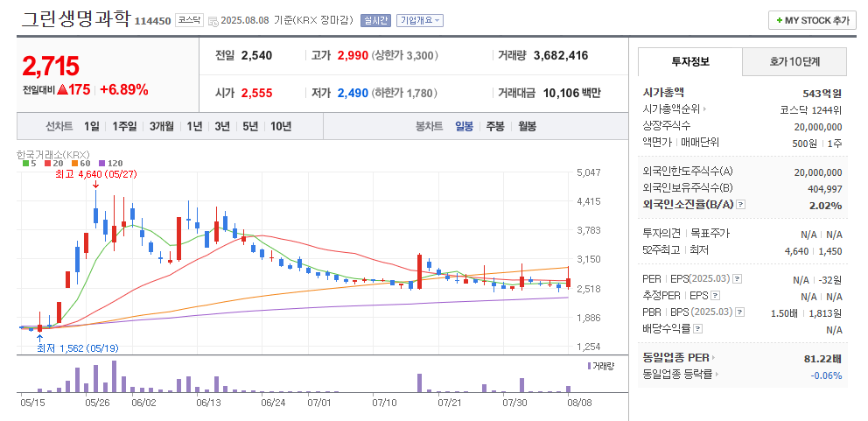The image size is (868, 421).
Task: Select the 1주일 line chart period
Action: coord(124,126)
